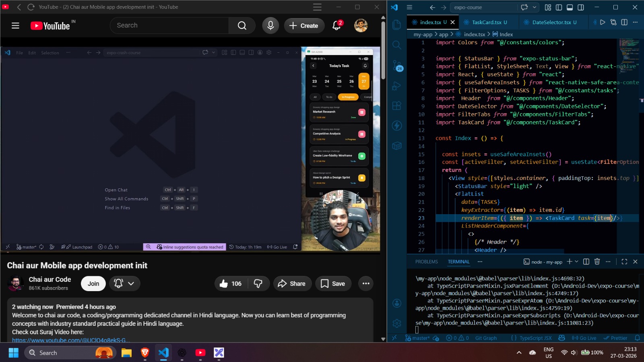Toggle the VS Code bottom panel layout
The image size is (644, 362).
pos(570,7)
